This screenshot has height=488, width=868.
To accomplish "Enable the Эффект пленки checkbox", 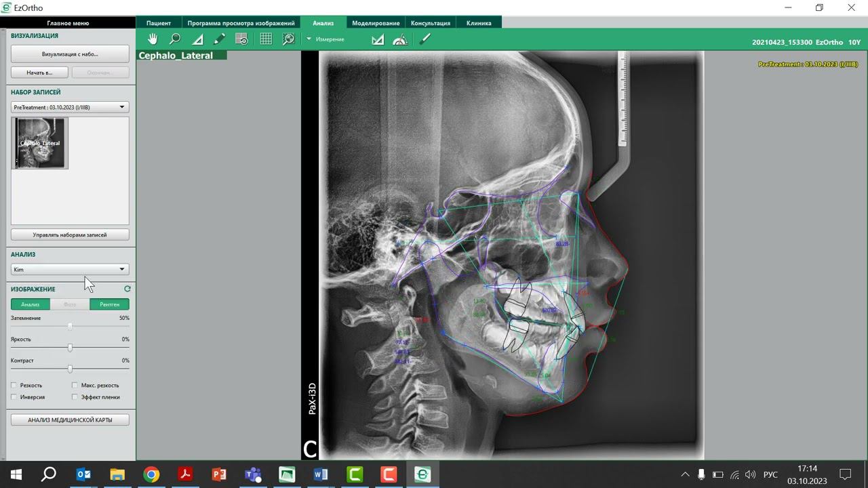I will pos(75,397).
